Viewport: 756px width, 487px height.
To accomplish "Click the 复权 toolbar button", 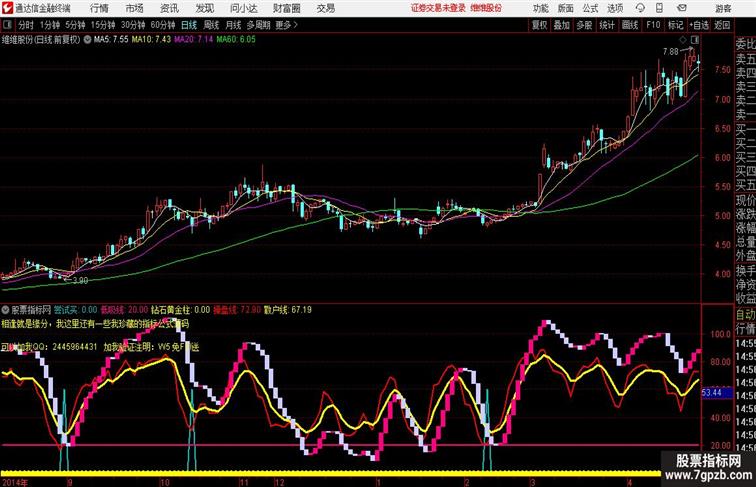I will pos(539,25).
